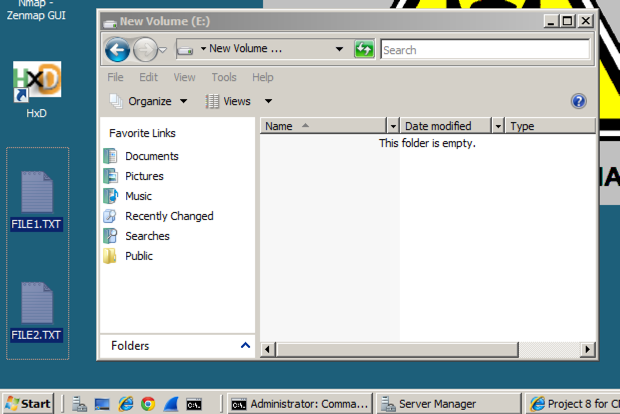Screen dimensions: 620x414
Task: Select FILE1.TXT on the desktop
Action: pyautogui.click(x=37, y=201)
